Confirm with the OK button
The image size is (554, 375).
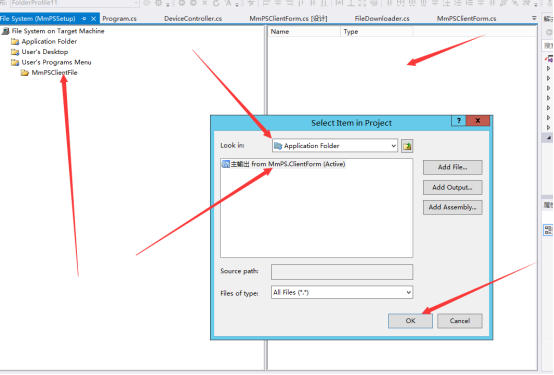(x=410, y=321)
